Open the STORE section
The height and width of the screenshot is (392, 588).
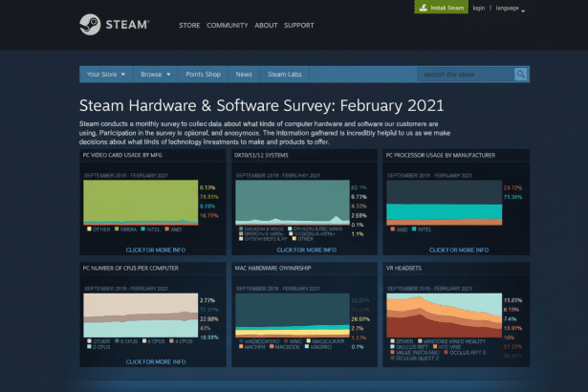coord(189,25)
